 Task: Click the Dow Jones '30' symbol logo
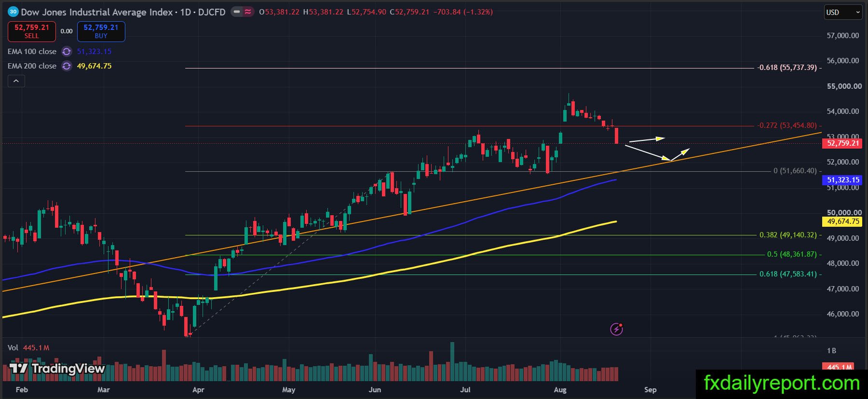(x=14, y=12)
